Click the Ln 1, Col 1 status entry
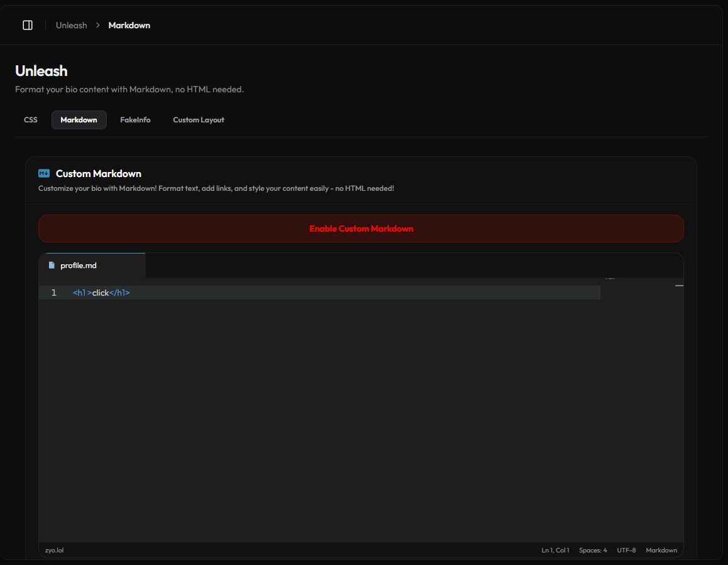This screenshot has width=728, height=565. (x=555, y=550)
